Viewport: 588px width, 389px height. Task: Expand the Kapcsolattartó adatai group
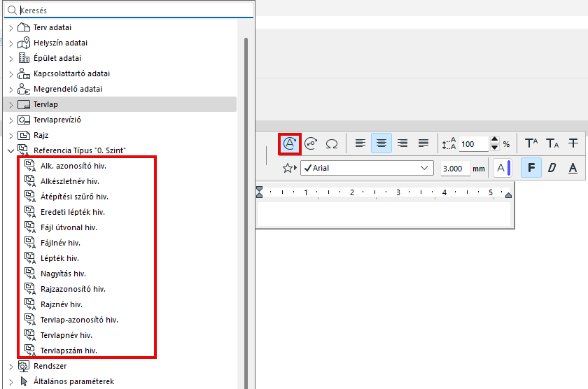click(x=11, y=74)
